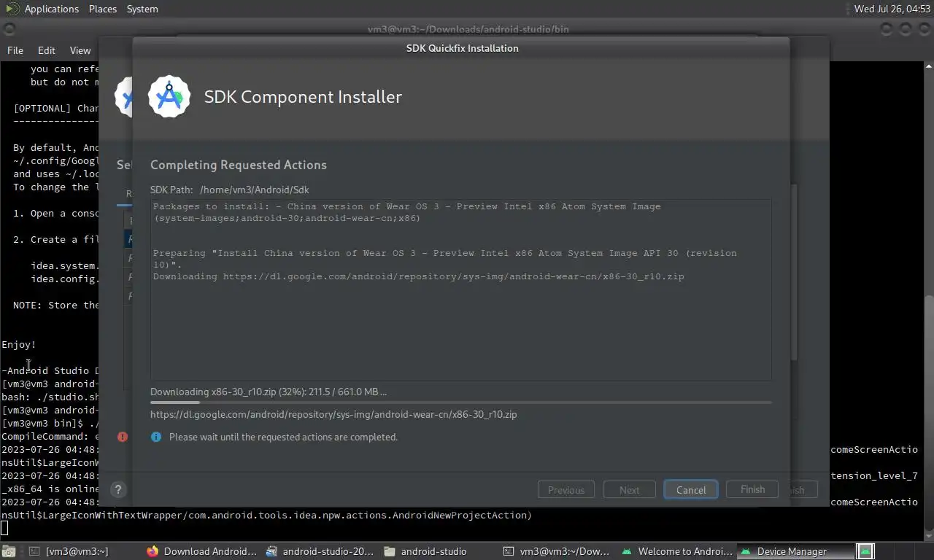Open the terminal View menu

click(x=80, y=50)
